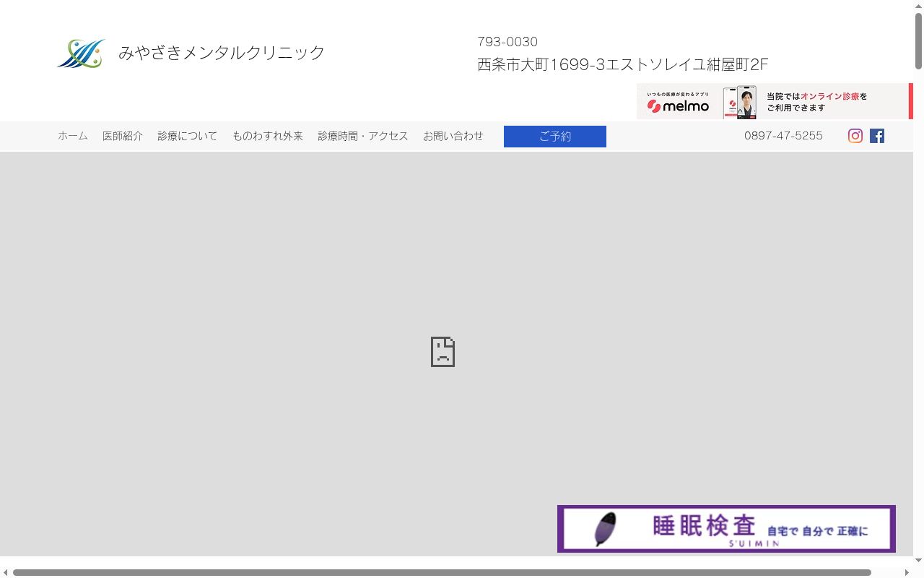
Task: Open 医師紹介 menu item
Action: click(x=123, y=136)
